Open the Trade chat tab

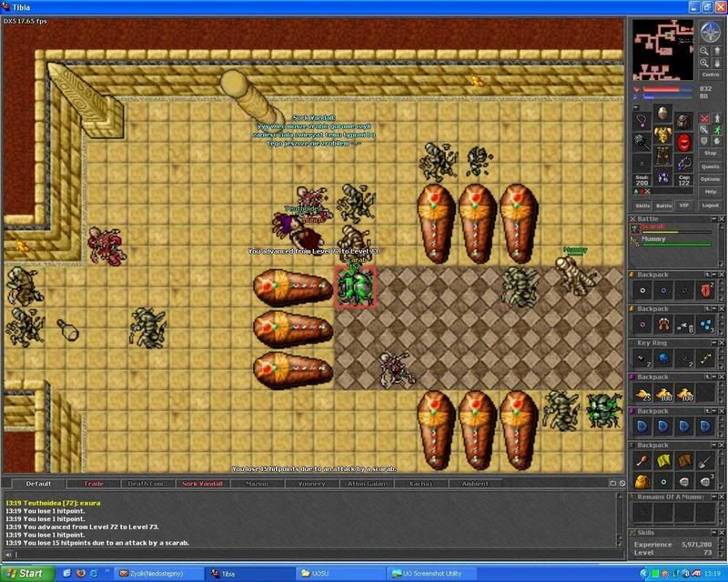click(94, 484)
